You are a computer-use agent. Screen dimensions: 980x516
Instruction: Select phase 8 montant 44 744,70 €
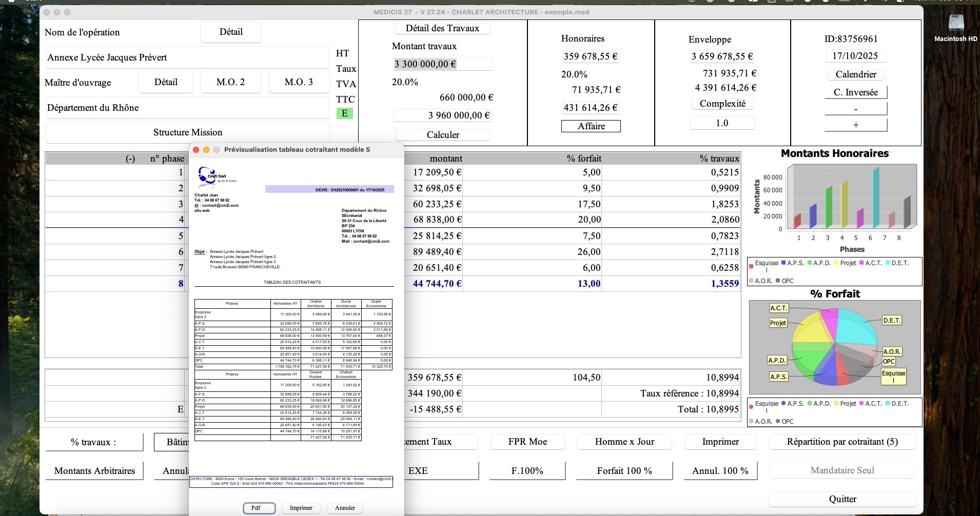pos(437,284)
